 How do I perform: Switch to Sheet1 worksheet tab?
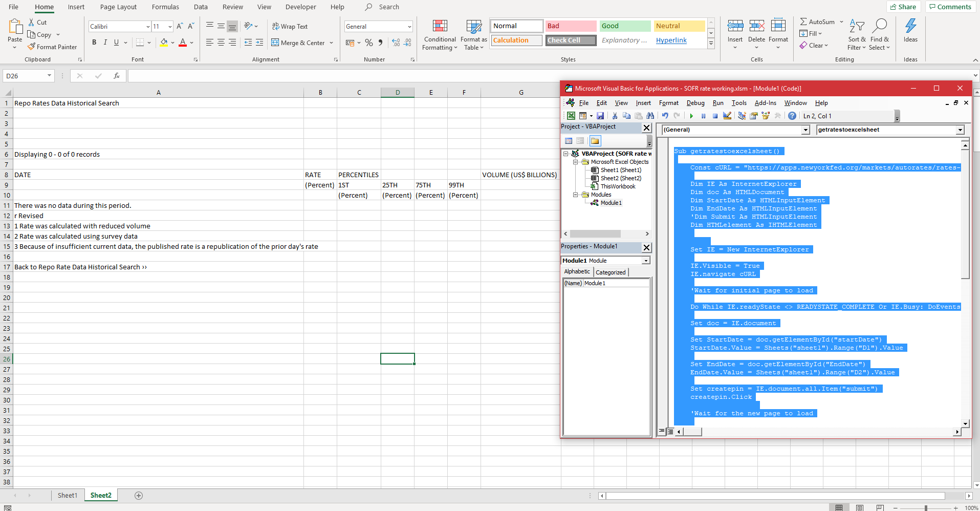click(67, 495)
